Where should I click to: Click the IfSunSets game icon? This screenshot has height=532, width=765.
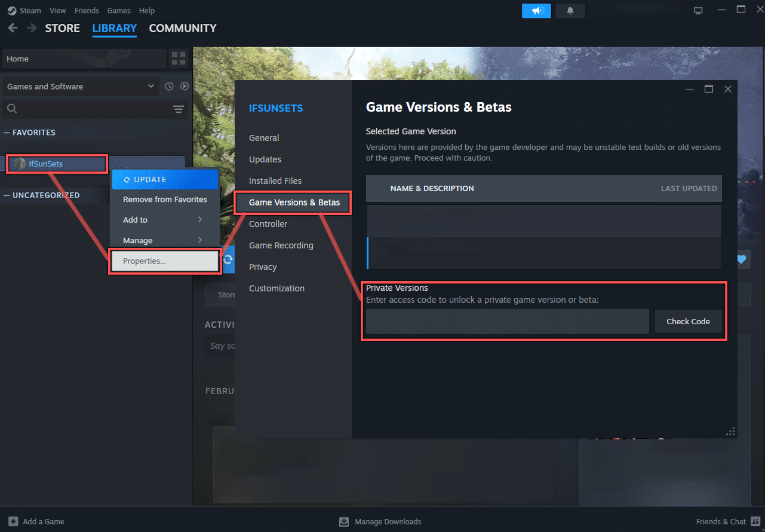[x=20, y=164]
